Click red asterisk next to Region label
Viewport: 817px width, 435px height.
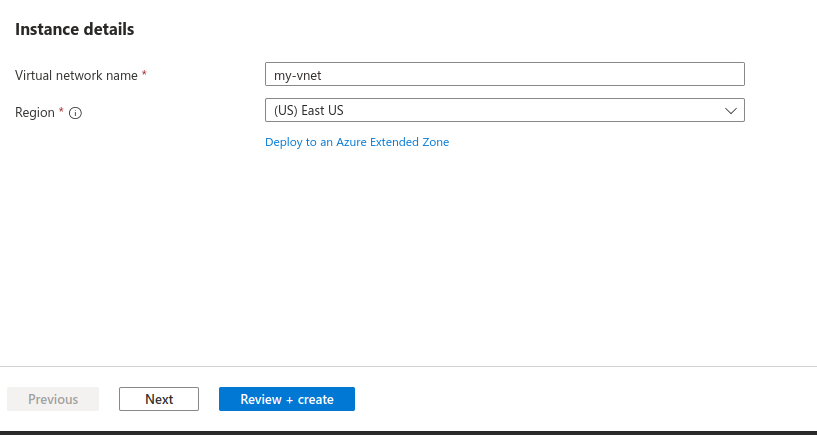point(61,112)
